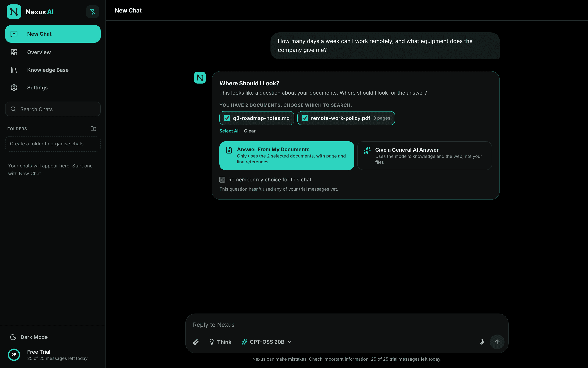Attach a file with the paperclip icon
This screenshot has height=368, width=588.
click(196, 342)
